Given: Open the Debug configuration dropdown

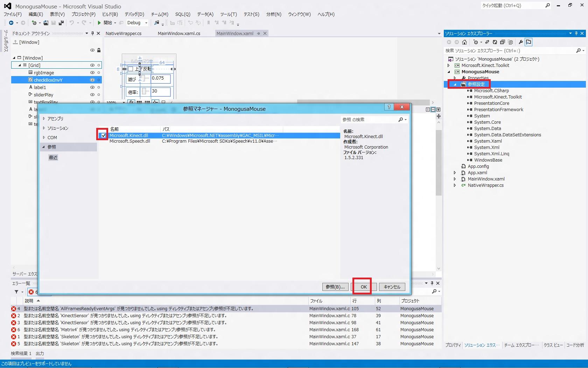Looking at the screenshot, I should [x=146, y=23].
